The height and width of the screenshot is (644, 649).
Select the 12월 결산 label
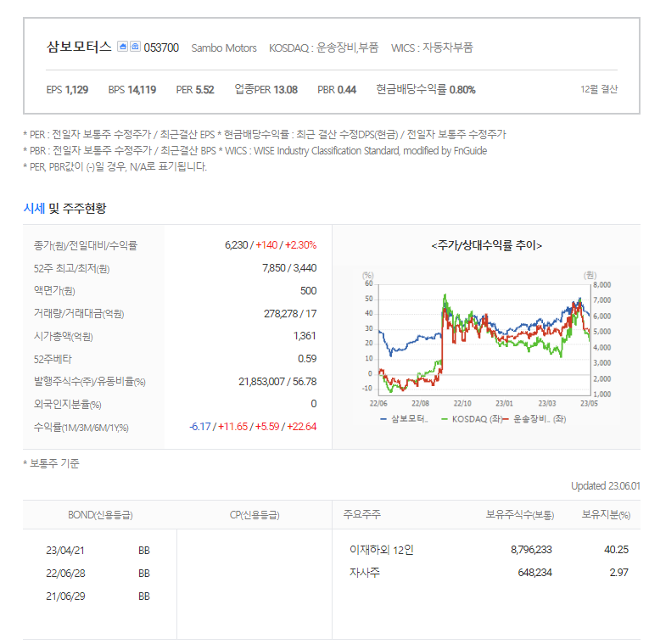[598, 89]
